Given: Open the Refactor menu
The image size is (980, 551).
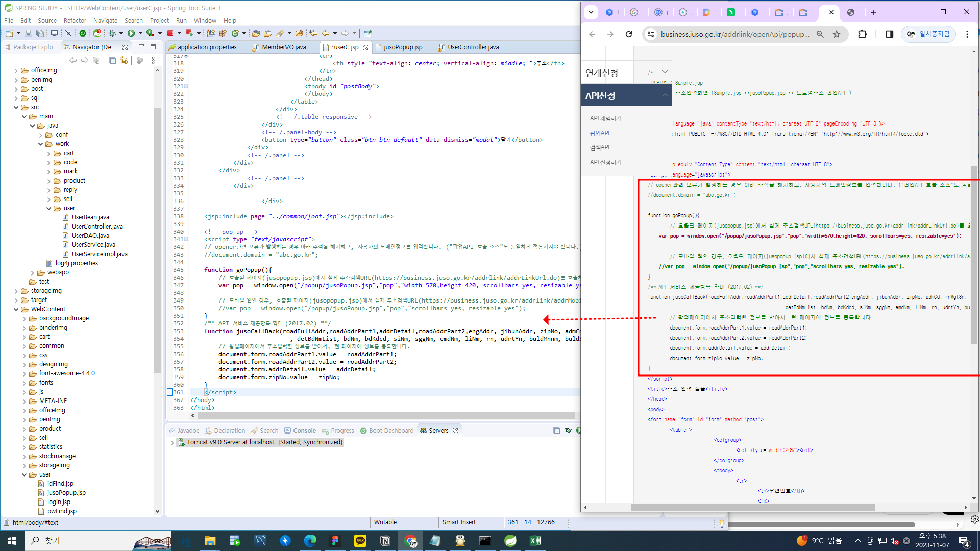Looking at the screenshot, I should 75,20.
